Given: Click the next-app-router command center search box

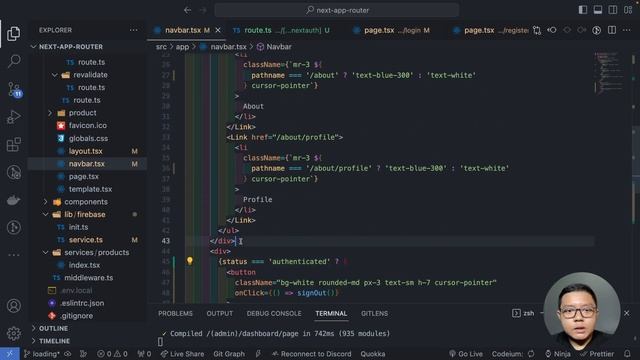Looking at the screenshot, I should [x=337, y=10].
